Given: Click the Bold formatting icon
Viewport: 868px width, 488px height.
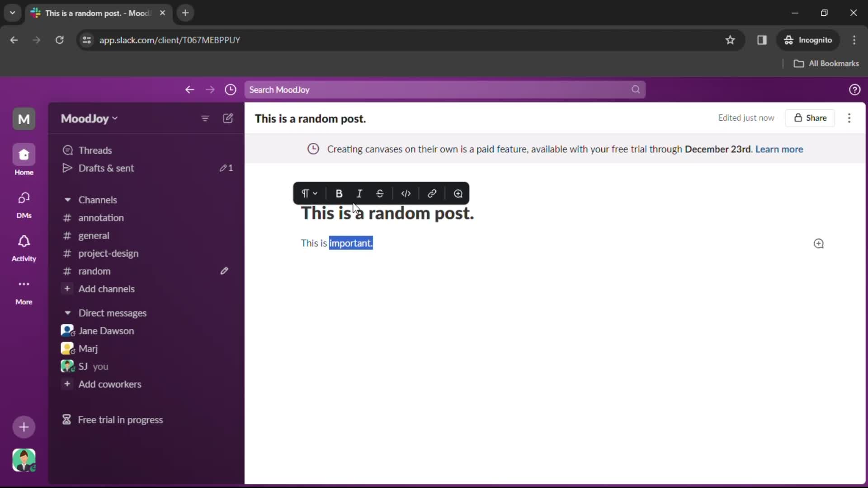Looking at the screenshot, I should coord(339,193).
